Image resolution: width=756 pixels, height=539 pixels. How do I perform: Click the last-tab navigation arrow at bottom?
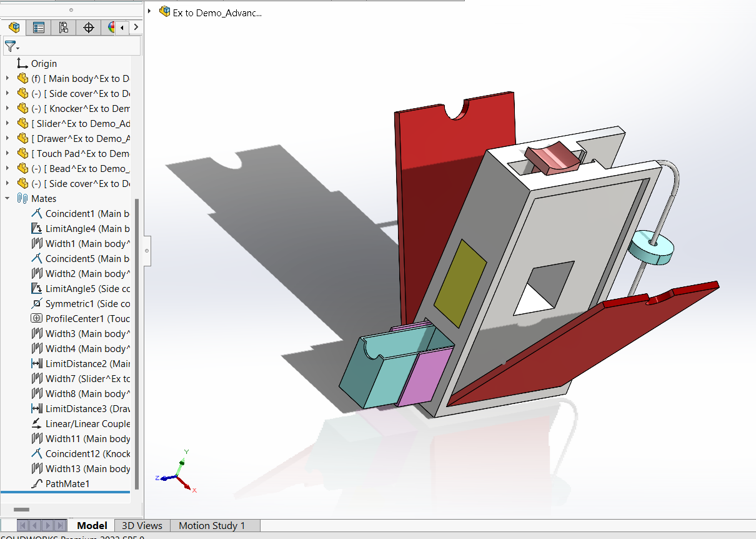(60, 525)
